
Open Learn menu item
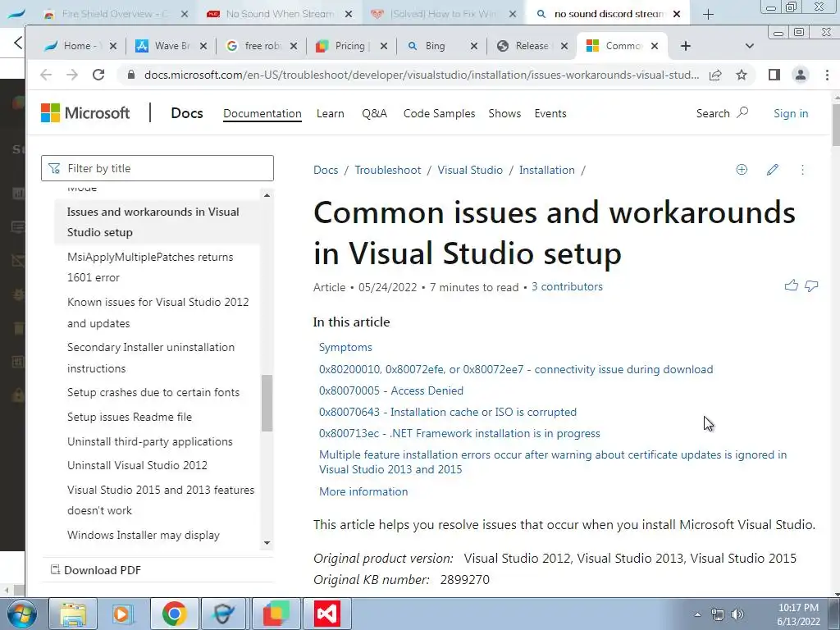pos(330,113)
